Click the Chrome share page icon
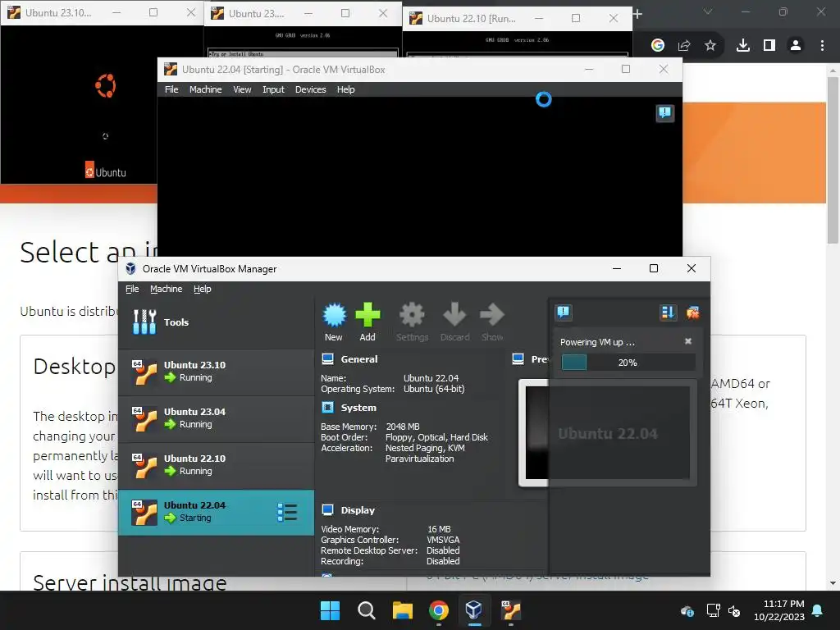This screenshot has height=630, width=840. coord(684,46)
